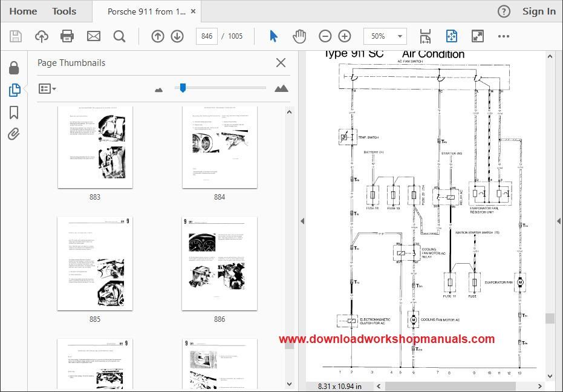Select page 883 thumbnail

95,146
